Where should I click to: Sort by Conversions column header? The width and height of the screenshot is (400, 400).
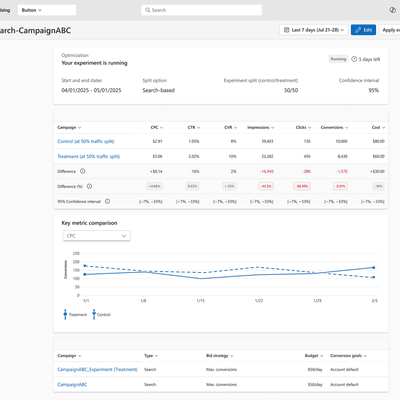(x=334, y=127)
